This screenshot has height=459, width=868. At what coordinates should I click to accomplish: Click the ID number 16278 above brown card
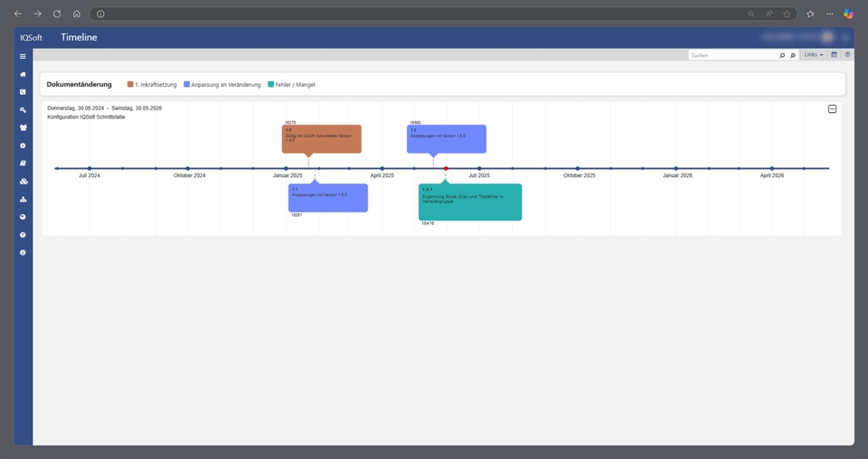290,122
